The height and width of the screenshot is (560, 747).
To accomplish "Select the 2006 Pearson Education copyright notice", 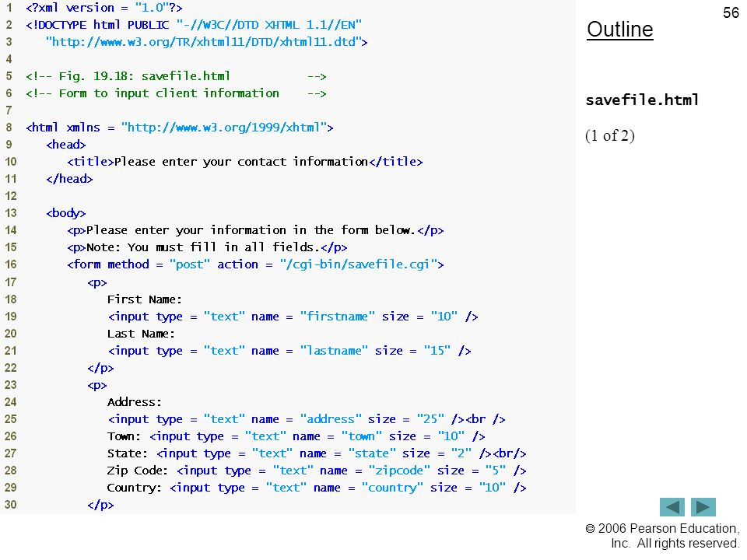I will [x=662, y=536].
